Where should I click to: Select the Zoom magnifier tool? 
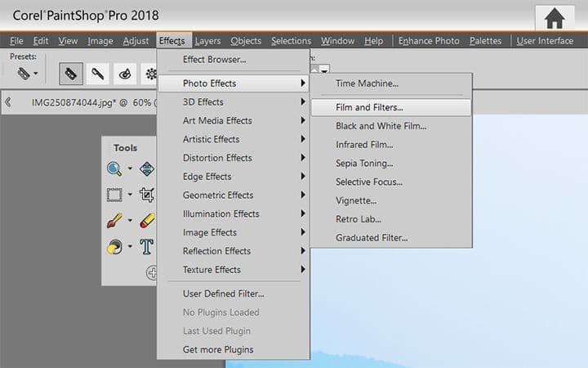[x=114, y=169]
